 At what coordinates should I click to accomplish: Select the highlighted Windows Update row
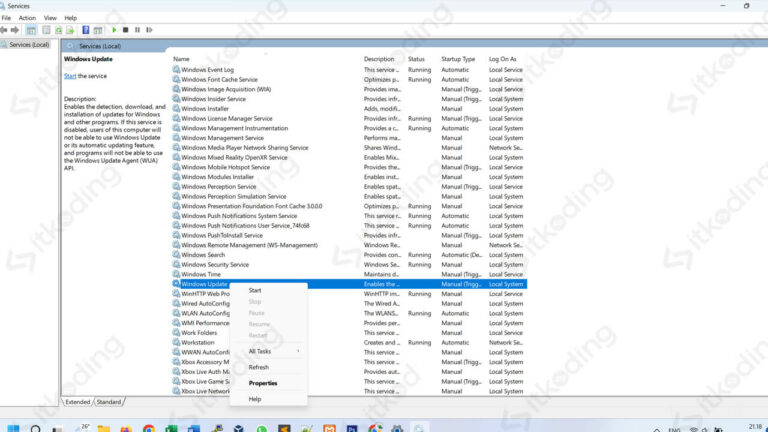coord(349,284)
